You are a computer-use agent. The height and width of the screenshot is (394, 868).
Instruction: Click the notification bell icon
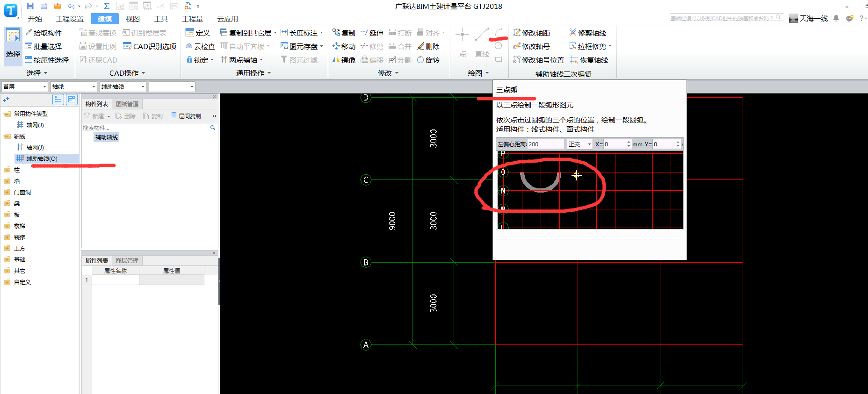click(836, 18)
